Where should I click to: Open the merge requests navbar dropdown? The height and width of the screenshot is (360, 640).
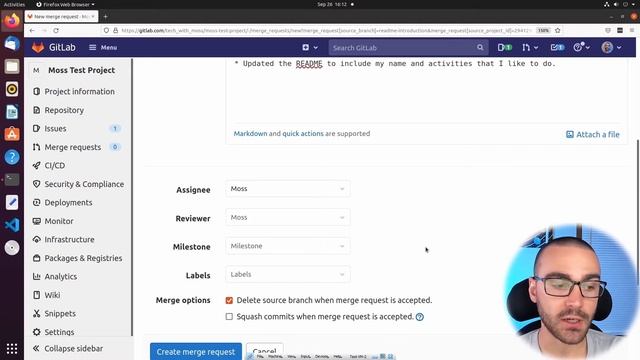[530, 47]
